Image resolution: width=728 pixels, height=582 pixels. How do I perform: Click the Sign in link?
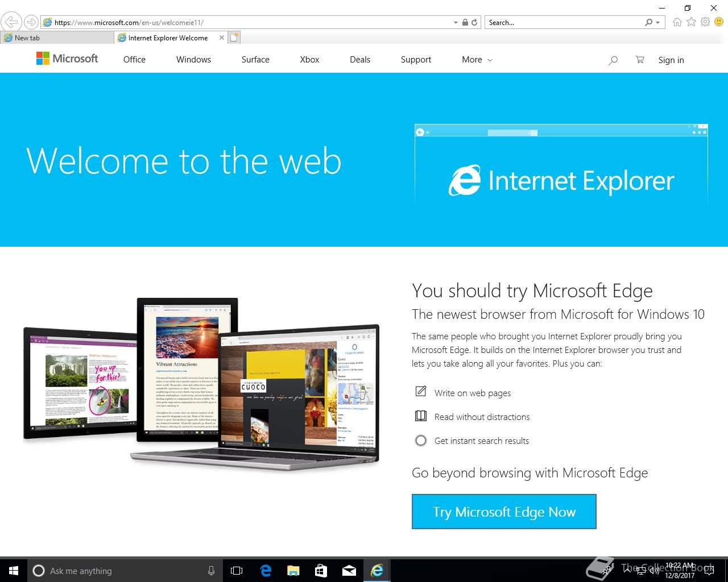point(671,60)
